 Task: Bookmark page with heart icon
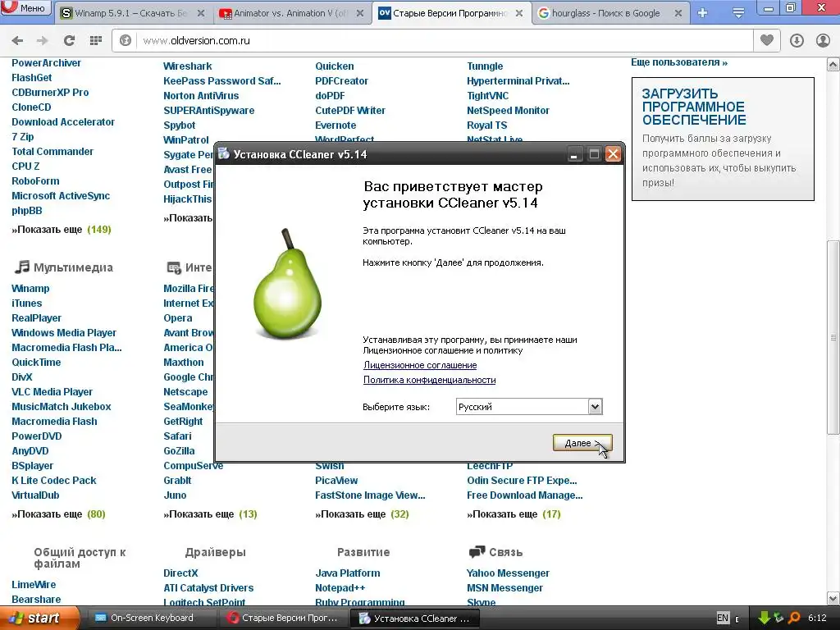767,41
